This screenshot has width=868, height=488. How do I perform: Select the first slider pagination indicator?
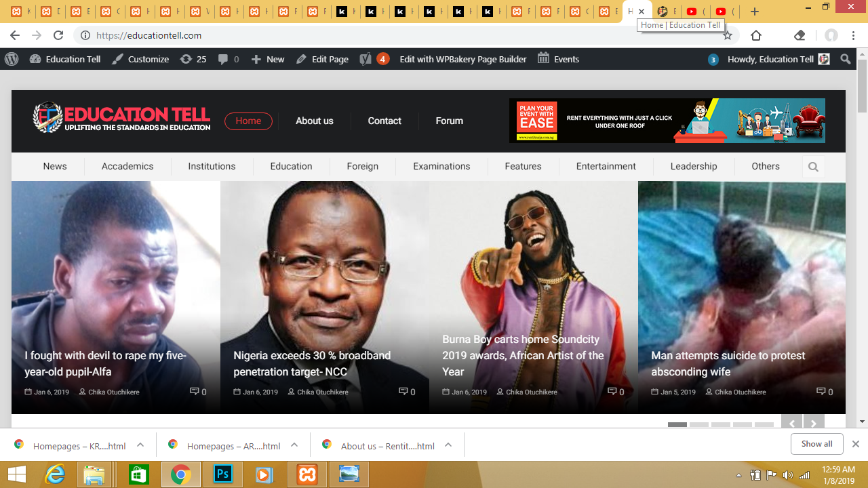[x=677, y=425]
